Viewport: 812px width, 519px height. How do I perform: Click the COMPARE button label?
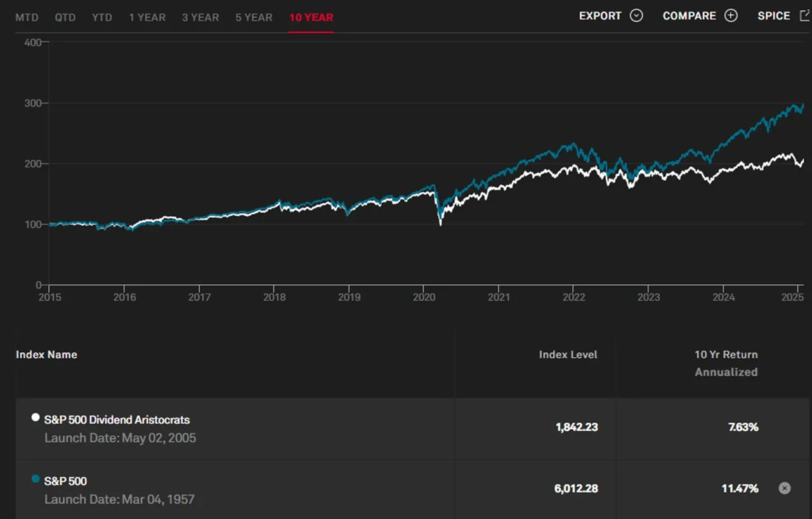(x=690, y=16)
